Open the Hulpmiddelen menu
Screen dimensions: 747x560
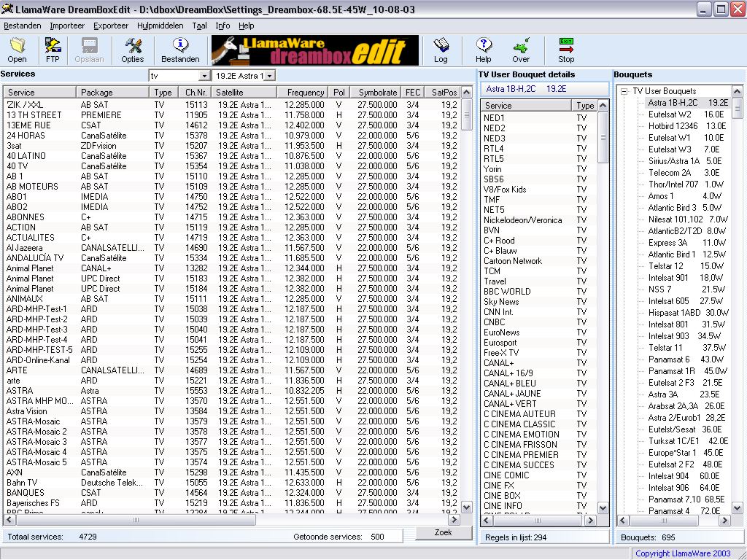(x=160, y=26)
